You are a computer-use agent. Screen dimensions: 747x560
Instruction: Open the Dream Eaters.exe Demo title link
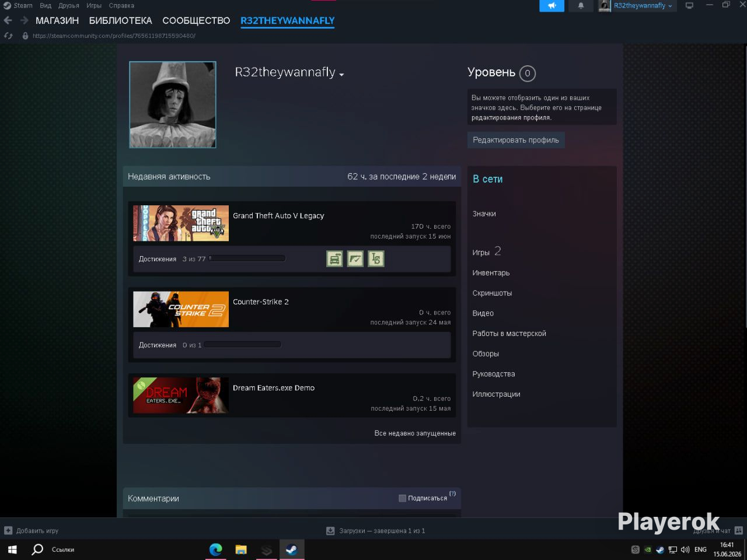pyautogui.click(x=274, y=388)
